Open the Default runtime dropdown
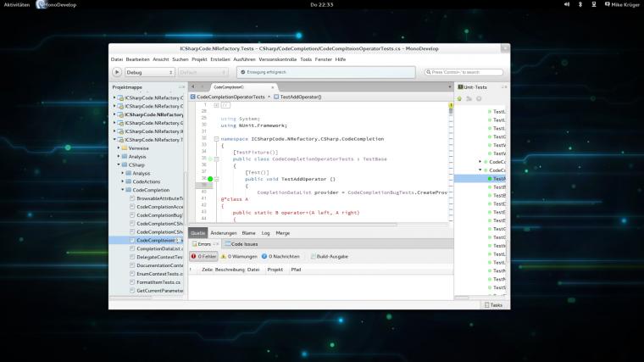Screen dimensions: 644x362 pos(203,72)
